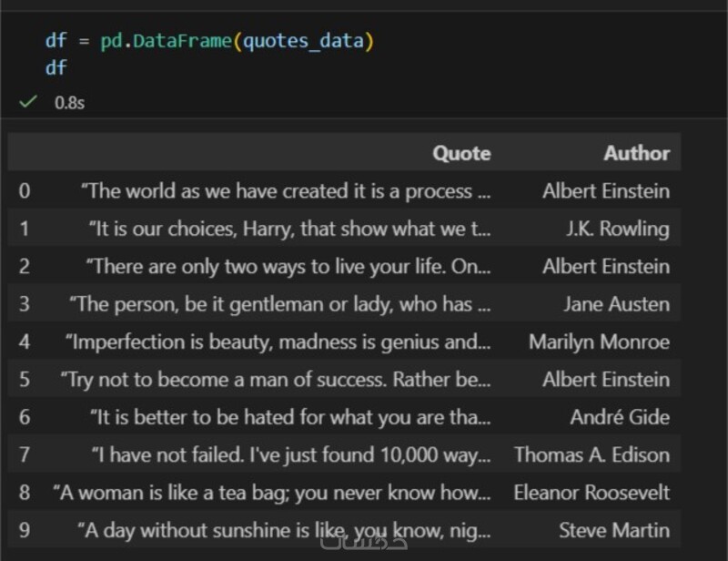728x561 pixels.
Task: Select the Thomas A. Edison author cell
Action: (591, 454)
